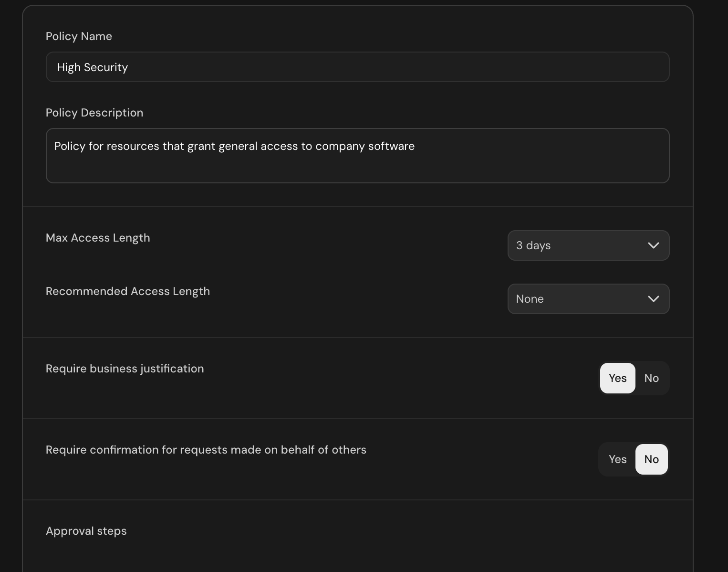Click the Policy Name label
728x572 pixels.
click(79, 36)
